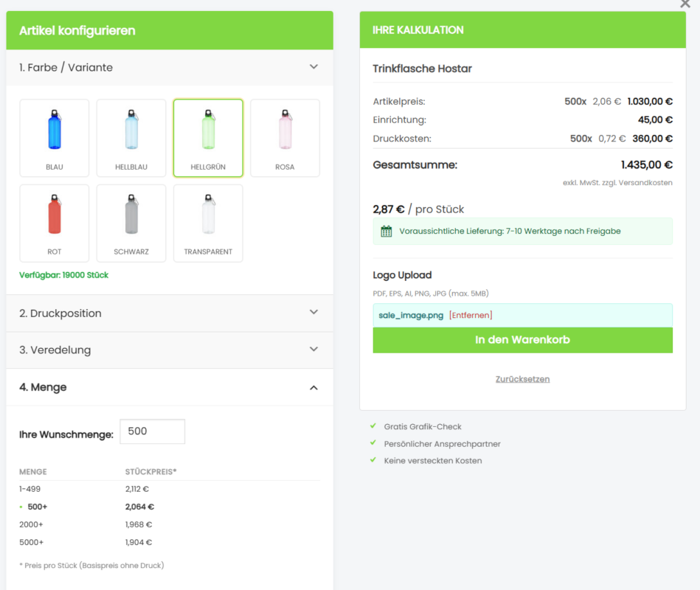Pick the Hellgrün bottle variant
The width and height of the screenshot is (700, 590).
point(208,138)
